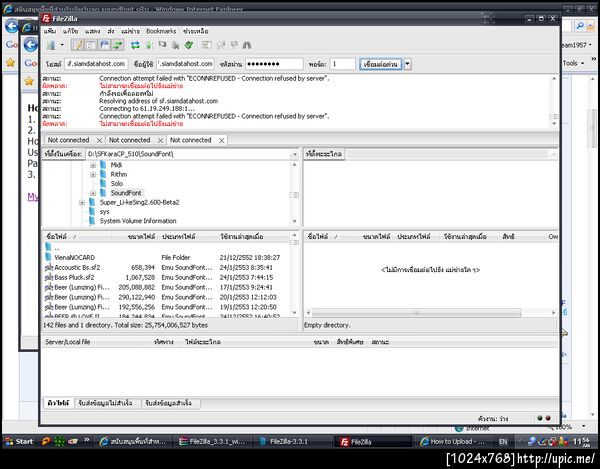
Task: Open the แก้ไข (Edit) menu
Action: (x=71, y=31)
